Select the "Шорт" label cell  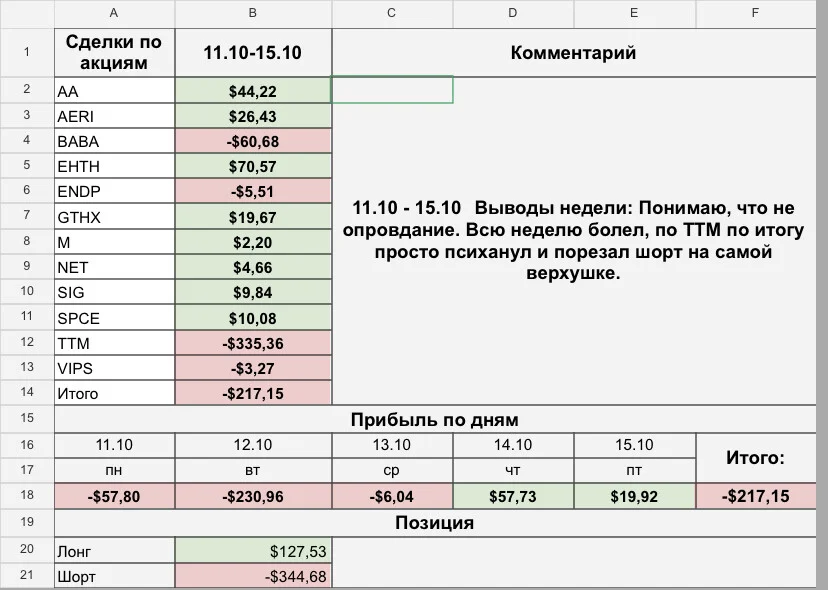(114, 576)
